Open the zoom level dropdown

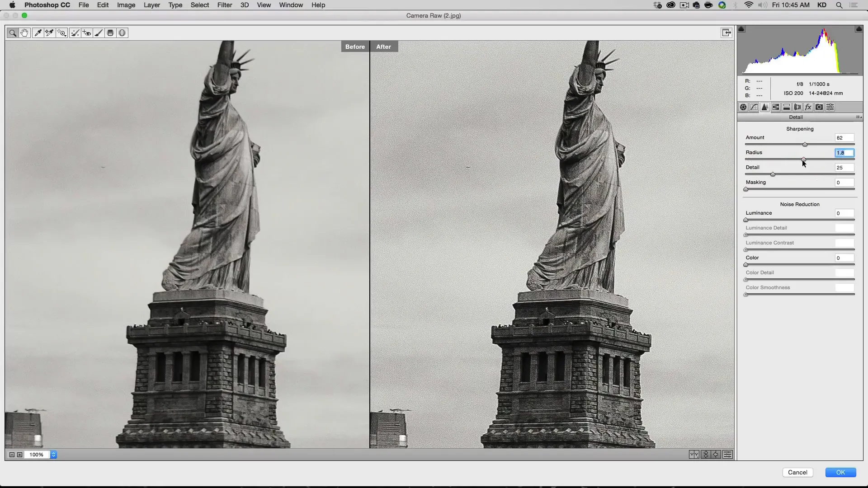[53, 455]
